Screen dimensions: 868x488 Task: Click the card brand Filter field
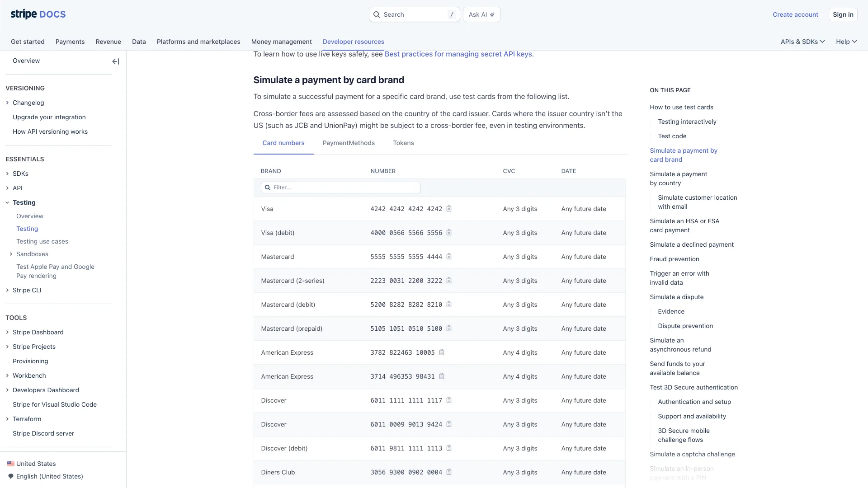pyautogui.click(x=340, y=188)
